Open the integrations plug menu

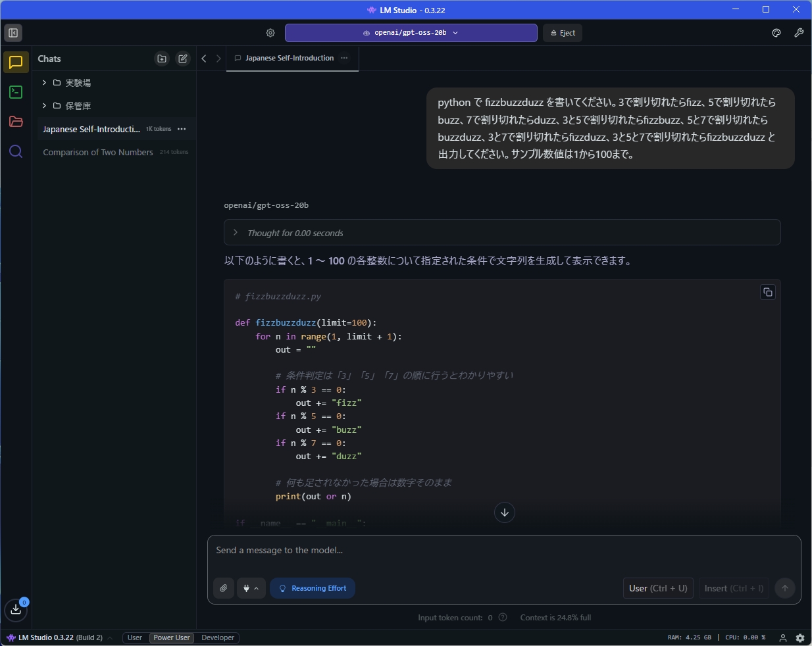coord(251,588)
